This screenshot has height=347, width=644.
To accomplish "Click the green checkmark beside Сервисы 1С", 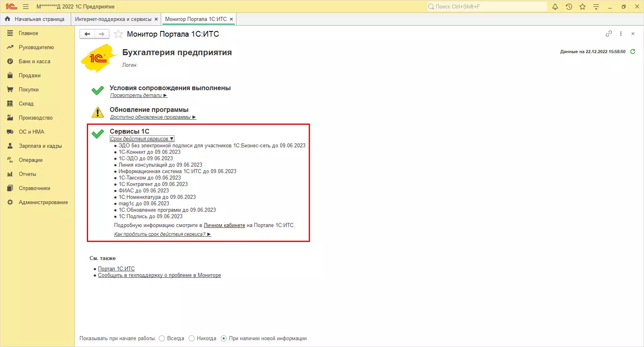I will tap(98, 134).
